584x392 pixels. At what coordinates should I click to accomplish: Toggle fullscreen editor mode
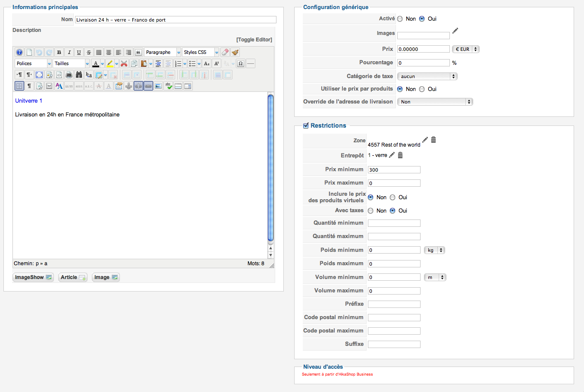click(39, 75)
